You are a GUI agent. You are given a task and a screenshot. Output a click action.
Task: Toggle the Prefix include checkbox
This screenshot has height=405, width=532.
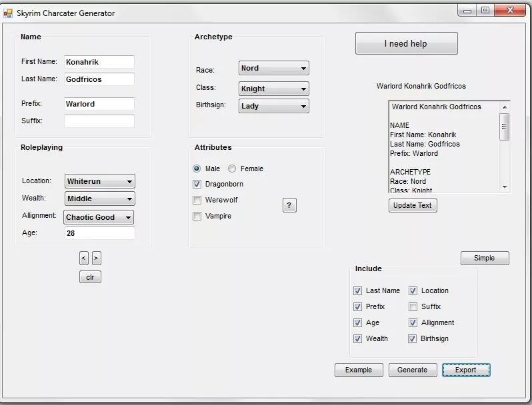357,306
